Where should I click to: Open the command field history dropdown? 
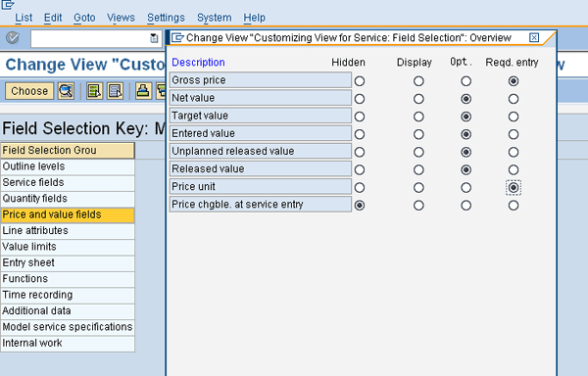coord(154,38)
